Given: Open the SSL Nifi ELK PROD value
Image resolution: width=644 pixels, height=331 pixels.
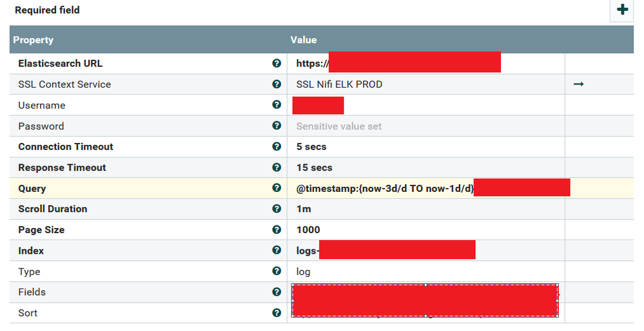Looking at the screenshot, I should point(339,84).
